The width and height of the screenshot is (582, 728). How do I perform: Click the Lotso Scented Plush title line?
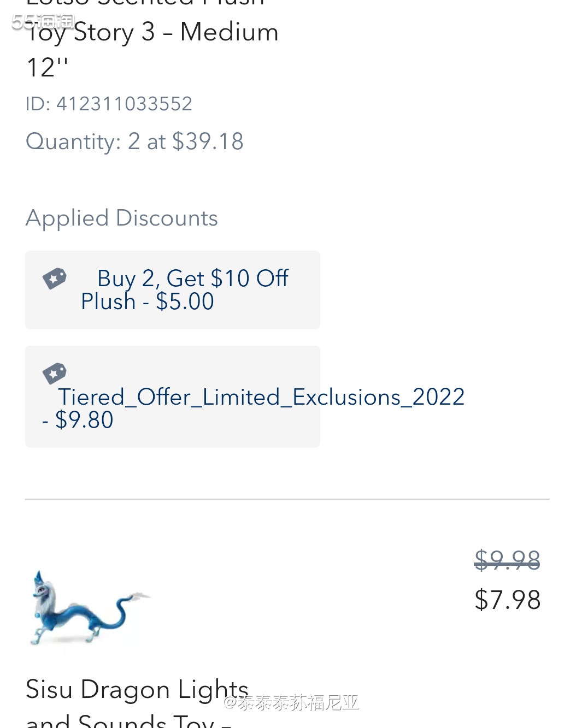point(145,3)
